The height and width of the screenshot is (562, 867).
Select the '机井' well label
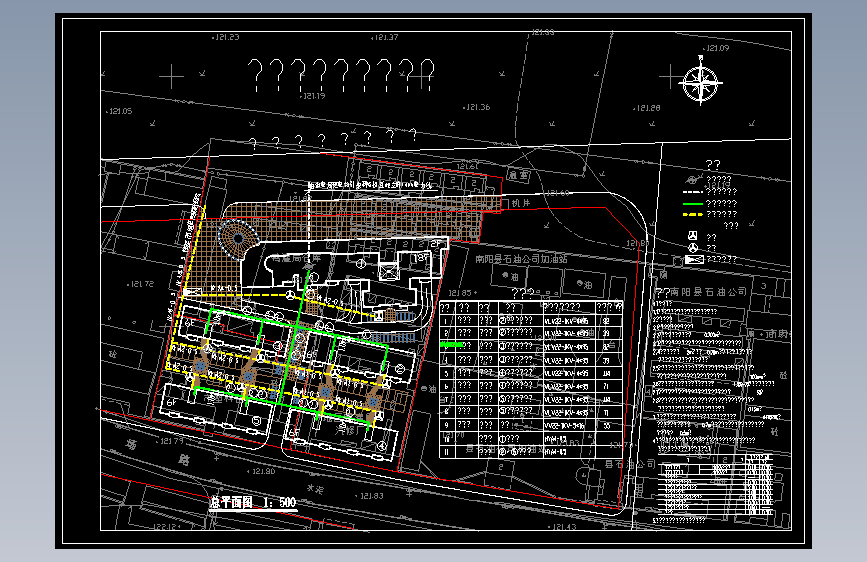point(521,203)
